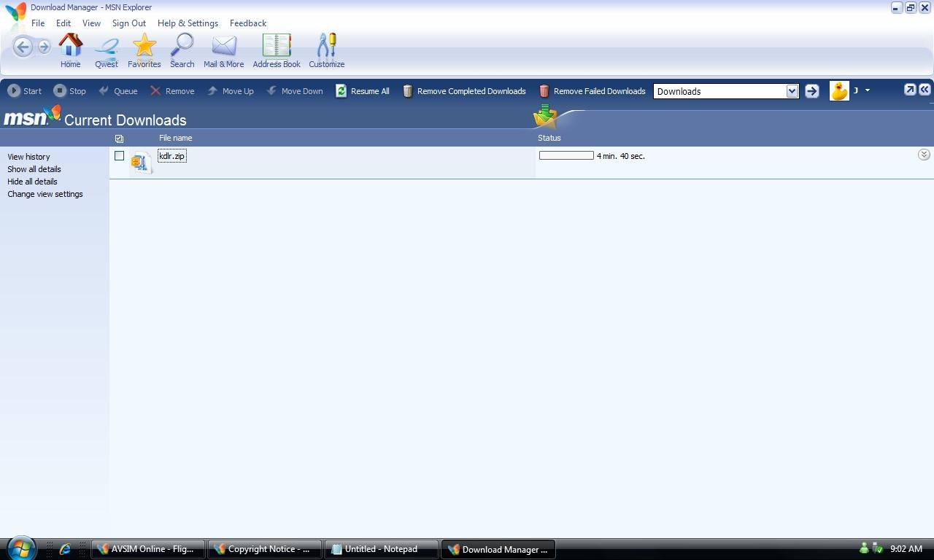Open the Windows Start menu
The width and height of the screenshot is (934, 560).
coord(20,548)
